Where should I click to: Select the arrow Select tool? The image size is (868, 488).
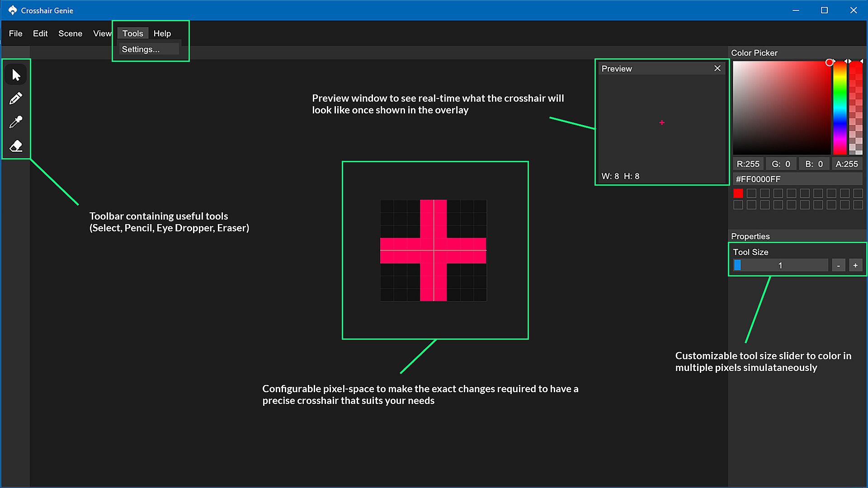tap(16, 75)
